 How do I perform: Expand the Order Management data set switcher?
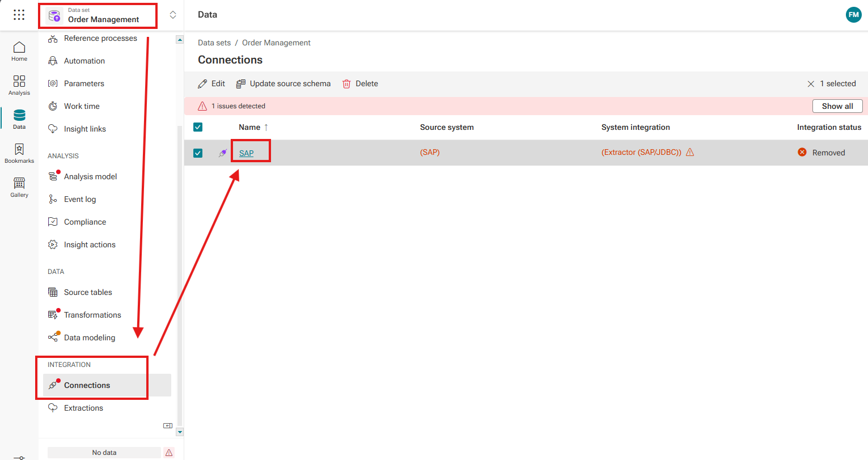pyautogui.click(x=173, y=15)
